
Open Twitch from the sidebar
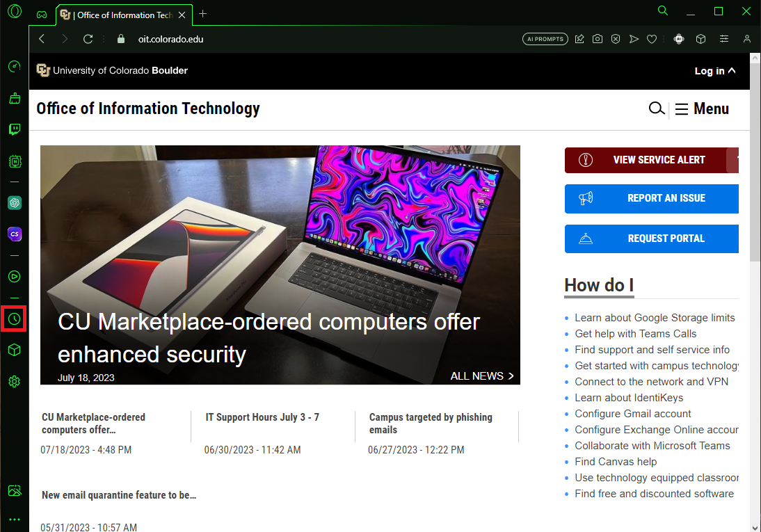tap(14, 129)
